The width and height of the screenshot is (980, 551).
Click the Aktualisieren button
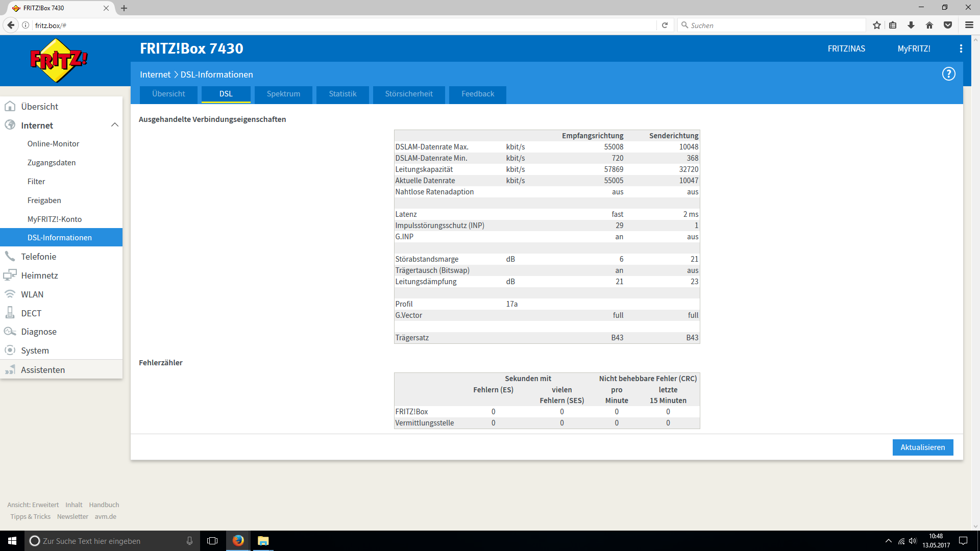click(x=923, y=447)
